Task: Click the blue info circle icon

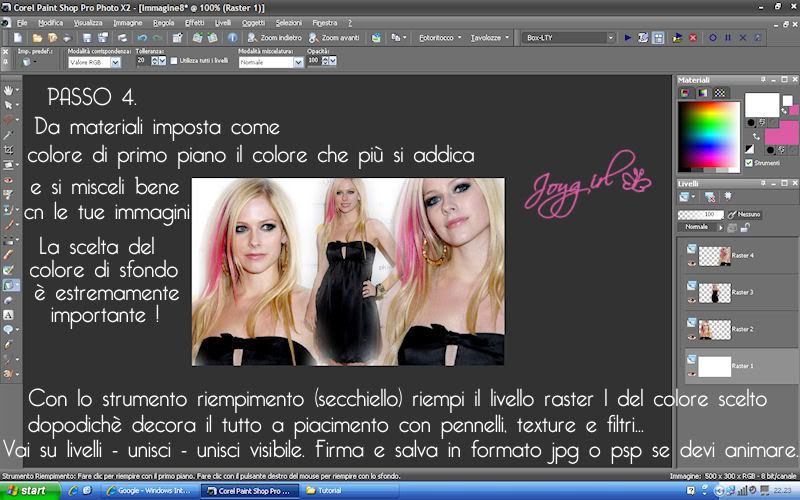Action: tap(233, 38)
